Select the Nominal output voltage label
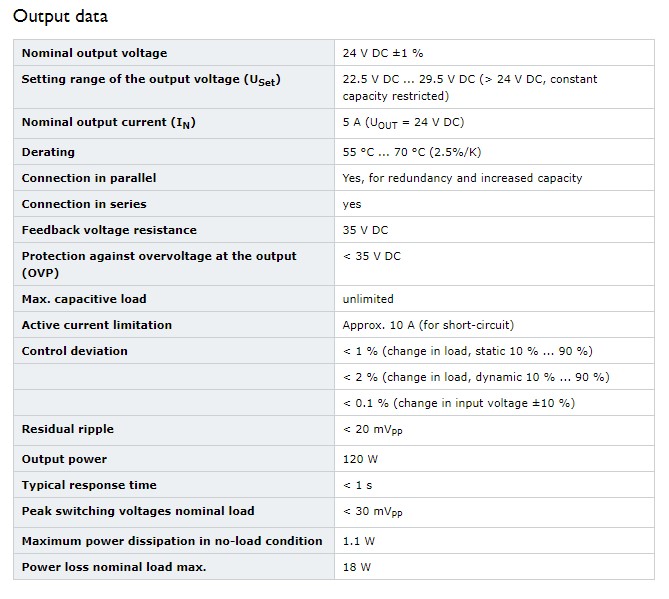The width and height of the screenshot is (669, 599). [x=94, y=53]
